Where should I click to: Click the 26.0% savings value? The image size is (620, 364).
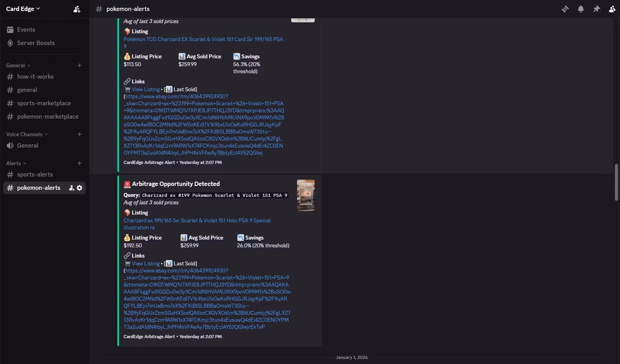point(263,245)
